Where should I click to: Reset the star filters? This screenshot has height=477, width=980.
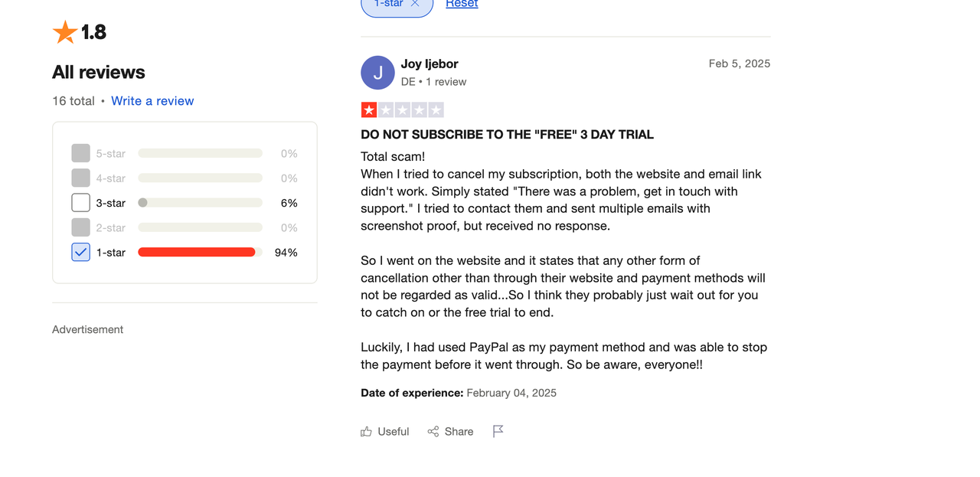coord(462,4)
